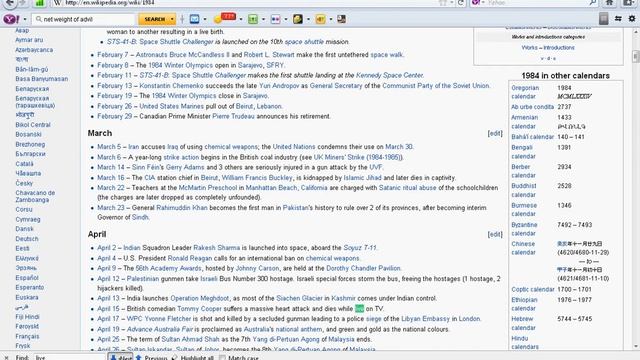Click the orange toolbar icon

pos(320,19)
